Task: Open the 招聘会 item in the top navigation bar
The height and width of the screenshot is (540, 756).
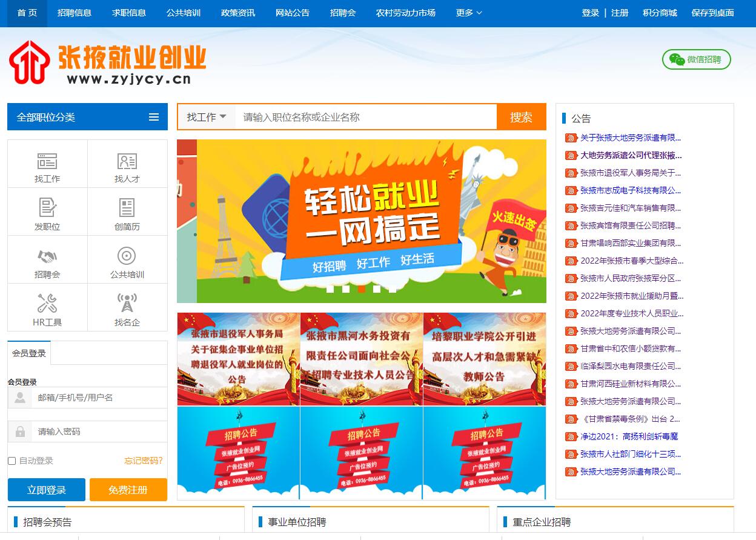Action: click(343, 13)
